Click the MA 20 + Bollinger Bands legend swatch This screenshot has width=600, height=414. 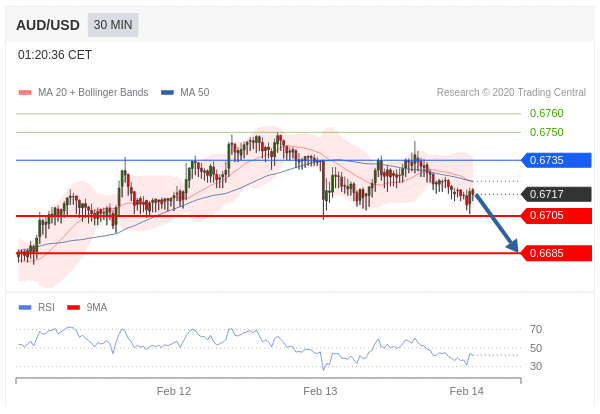click(25, 93)
